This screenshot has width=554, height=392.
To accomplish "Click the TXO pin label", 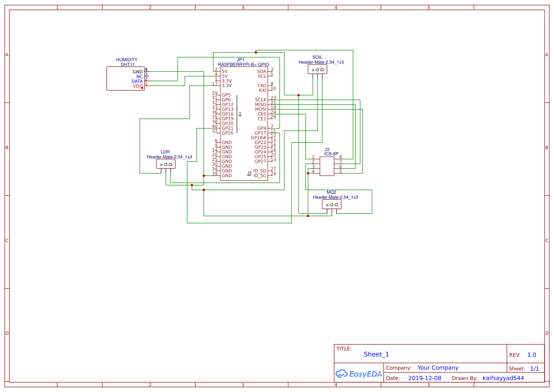I will [262, 85].
